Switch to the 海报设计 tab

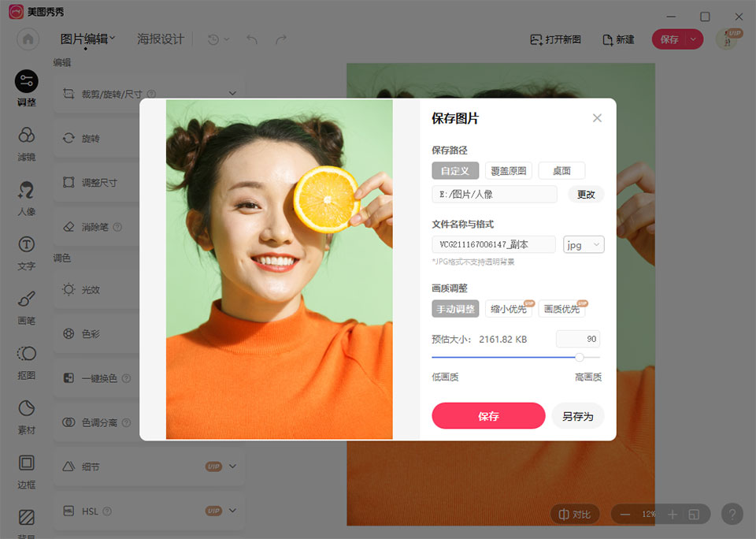click(x=161, y=39)
